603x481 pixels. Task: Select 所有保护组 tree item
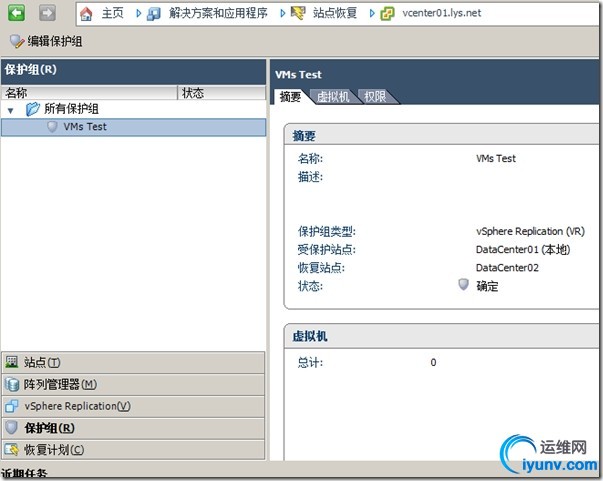[72, 109]
